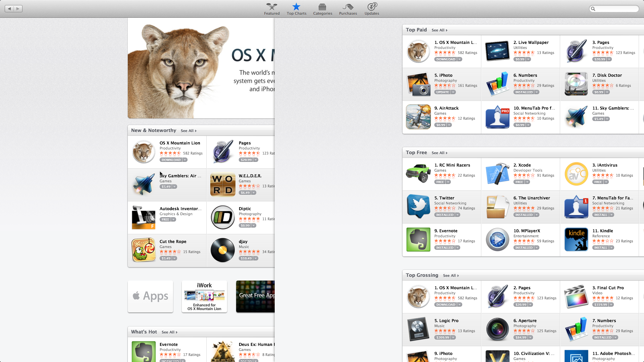Open Pages icon in New & Noteworthy
This screenshot has height=362, width=644.
[223, 152]
